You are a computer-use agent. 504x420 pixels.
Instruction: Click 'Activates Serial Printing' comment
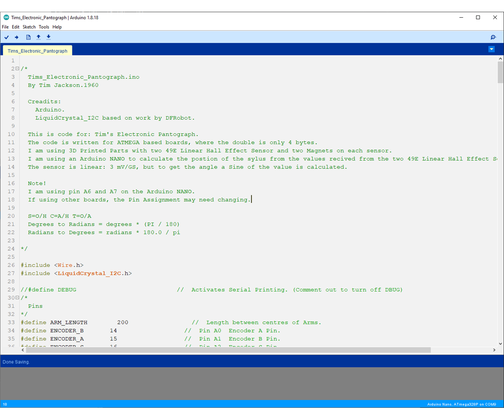[x=289, y=290]
